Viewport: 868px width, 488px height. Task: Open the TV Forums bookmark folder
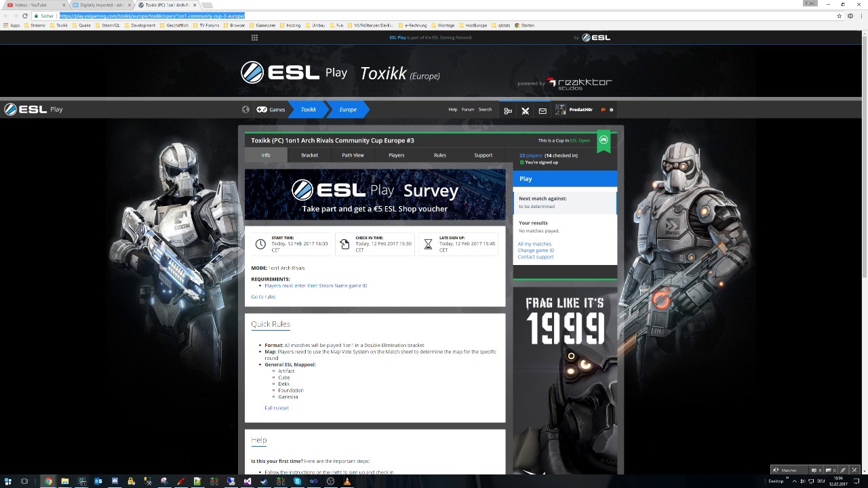pos(206,25)
